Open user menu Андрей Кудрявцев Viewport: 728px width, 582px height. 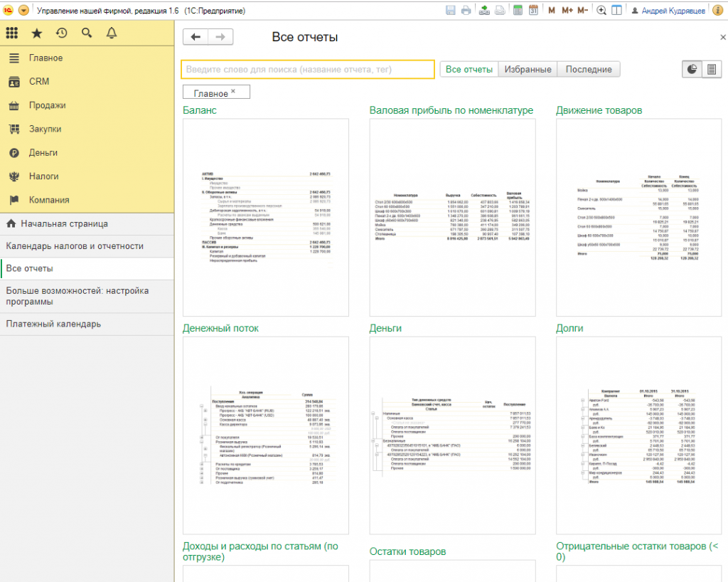coord(677,11)
